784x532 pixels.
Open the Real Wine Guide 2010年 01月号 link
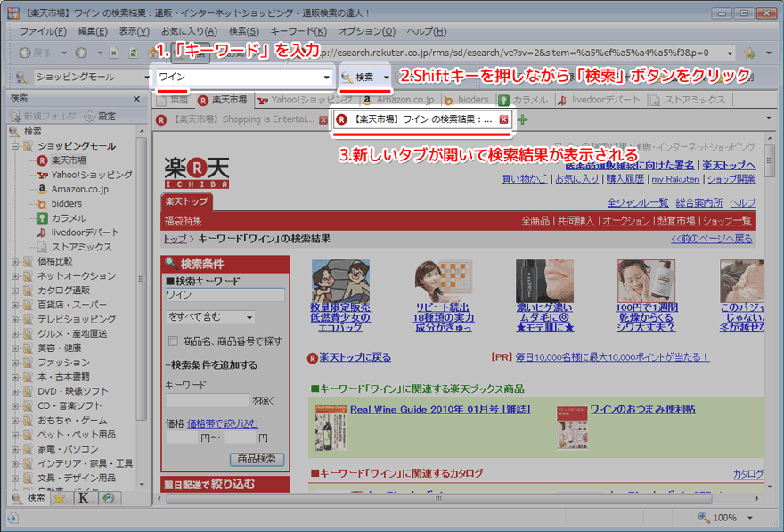[x=440, y=410]
